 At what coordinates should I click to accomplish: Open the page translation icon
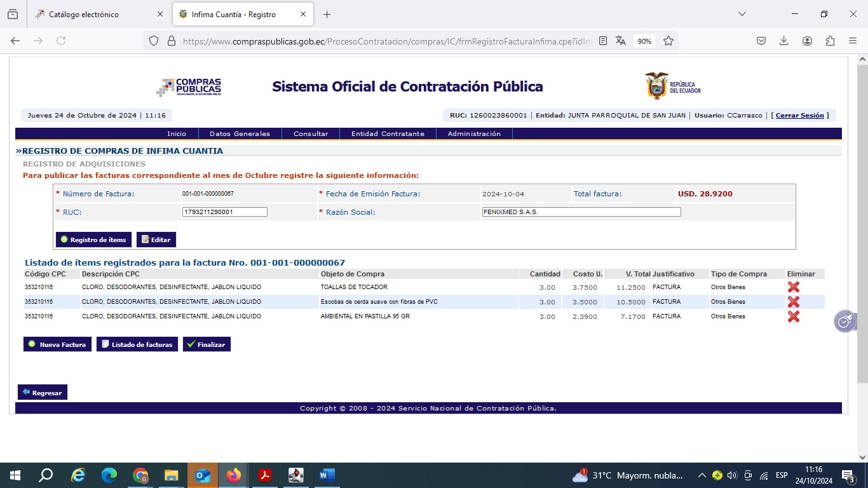click(x=621, y=41)
